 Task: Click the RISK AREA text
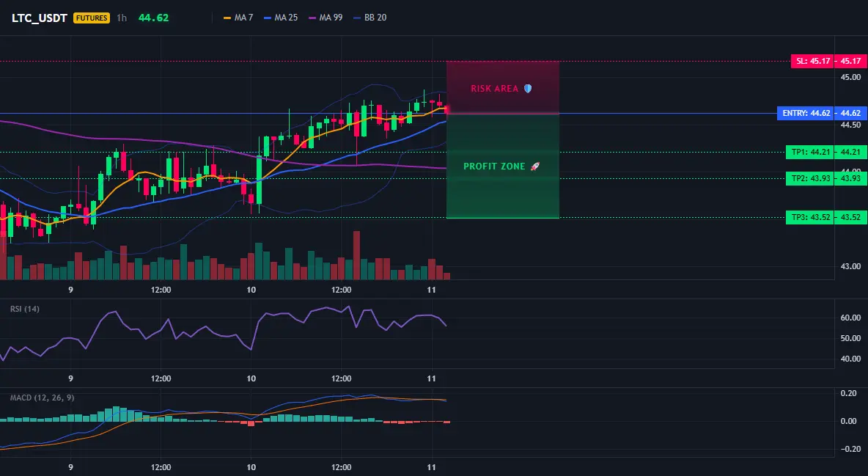click(x=494, y=89)
